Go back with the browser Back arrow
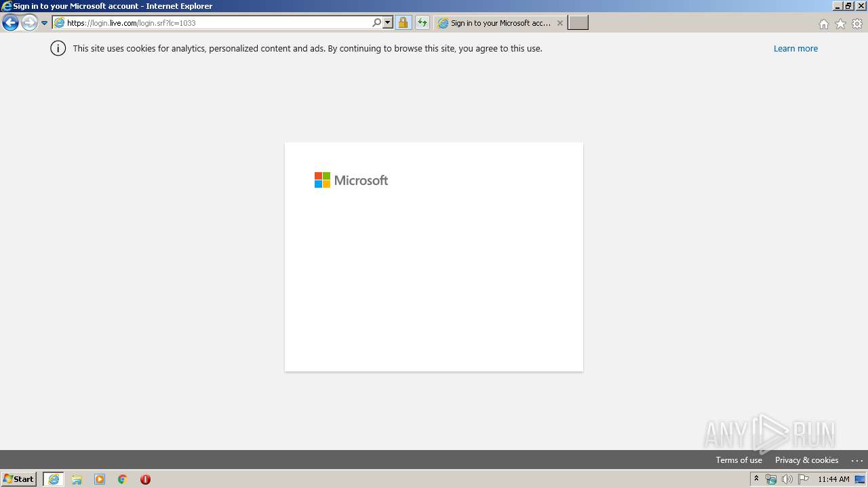 (10, 23)
